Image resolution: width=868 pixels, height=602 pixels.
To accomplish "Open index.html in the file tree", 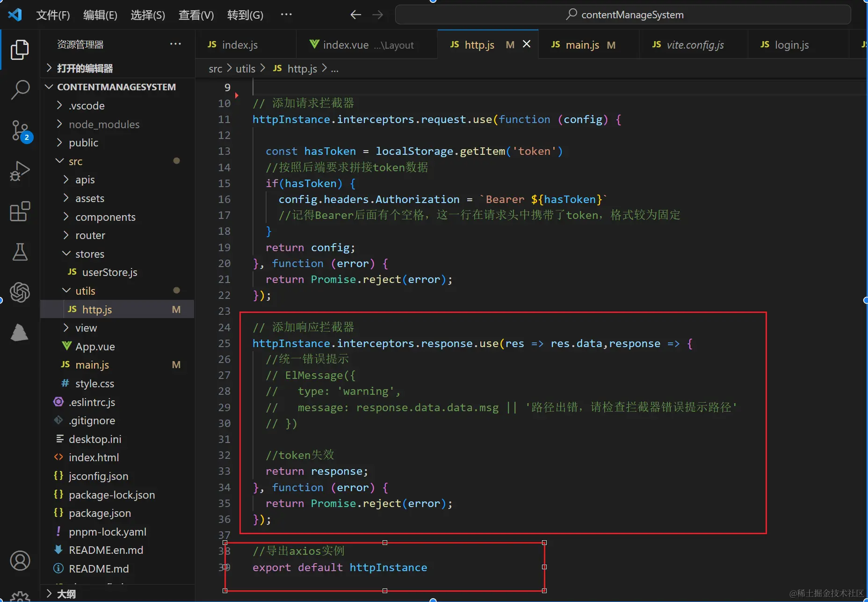I will click(117, 457).
